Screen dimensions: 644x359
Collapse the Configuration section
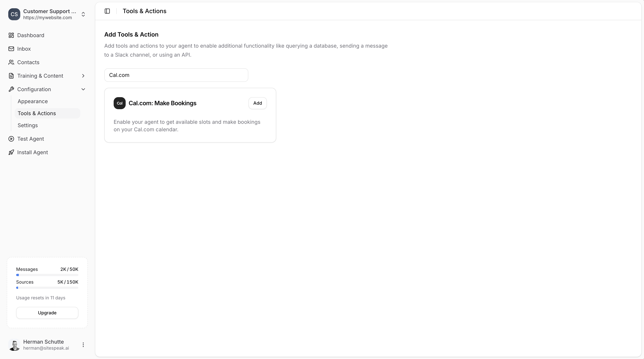click(x=83, y=89)
